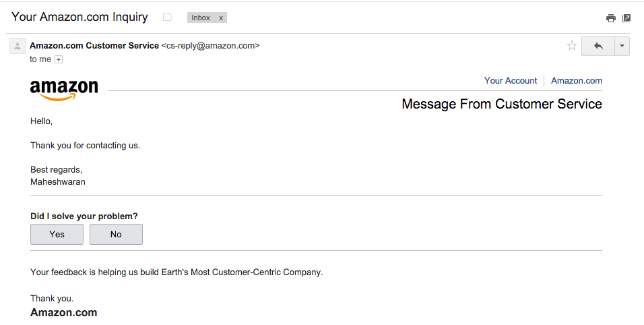Click the Inbox label tag
Screen dimensions: 644x325
tap(201, 18)
